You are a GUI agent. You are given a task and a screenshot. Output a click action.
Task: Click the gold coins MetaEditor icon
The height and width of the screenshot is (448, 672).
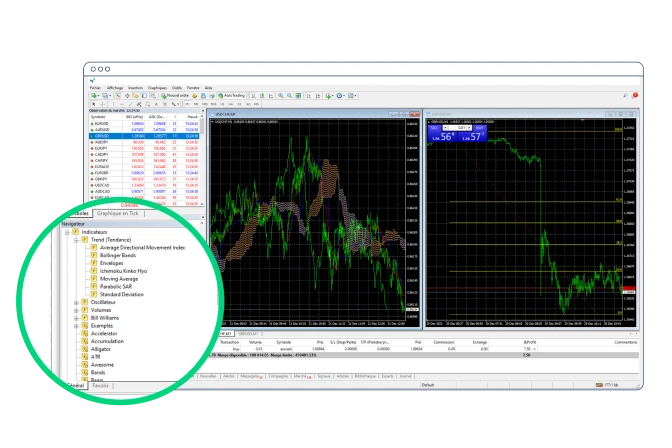[x=195, y=96]
